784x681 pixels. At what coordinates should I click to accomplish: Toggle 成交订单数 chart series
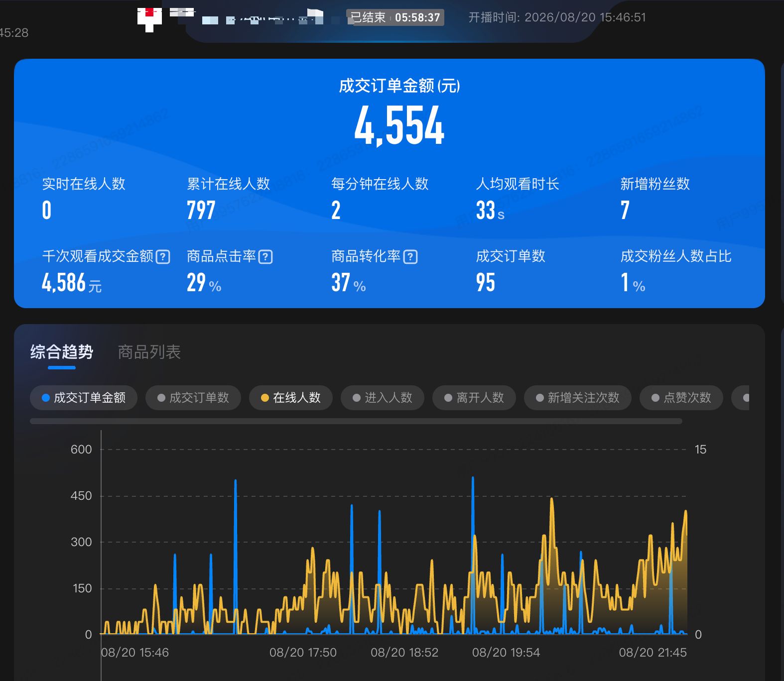(193, 398)
